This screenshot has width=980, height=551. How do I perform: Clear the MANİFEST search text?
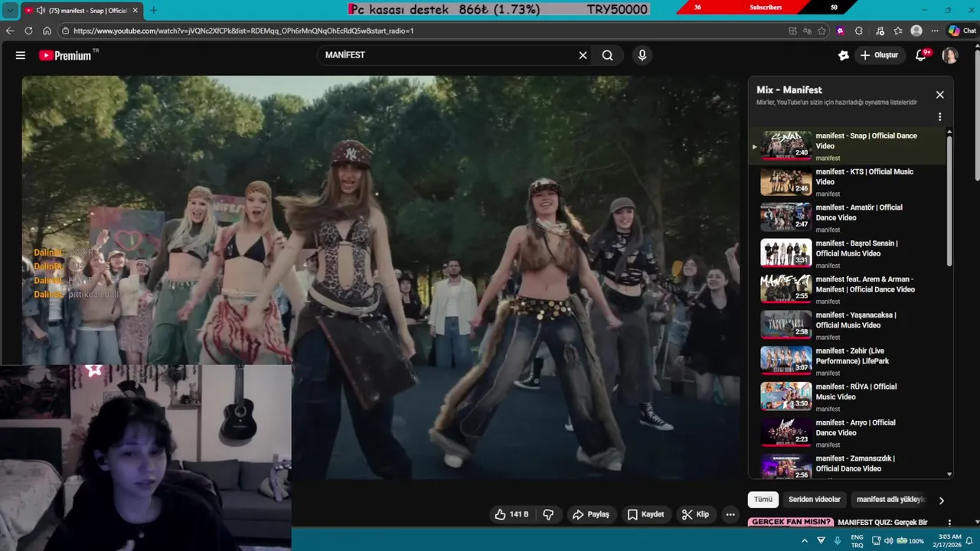coord(583,55)
